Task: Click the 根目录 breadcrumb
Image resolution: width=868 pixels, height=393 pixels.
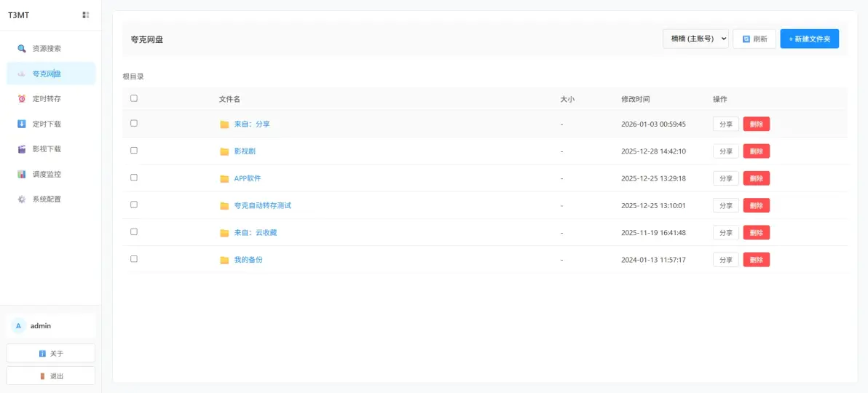Action: [133, 77]
